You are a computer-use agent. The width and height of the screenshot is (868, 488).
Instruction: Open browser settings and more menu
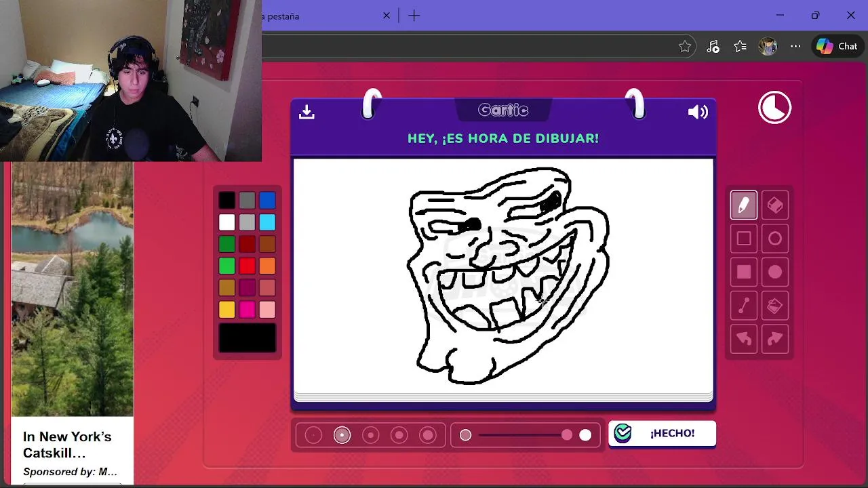(x=795, y=46)
